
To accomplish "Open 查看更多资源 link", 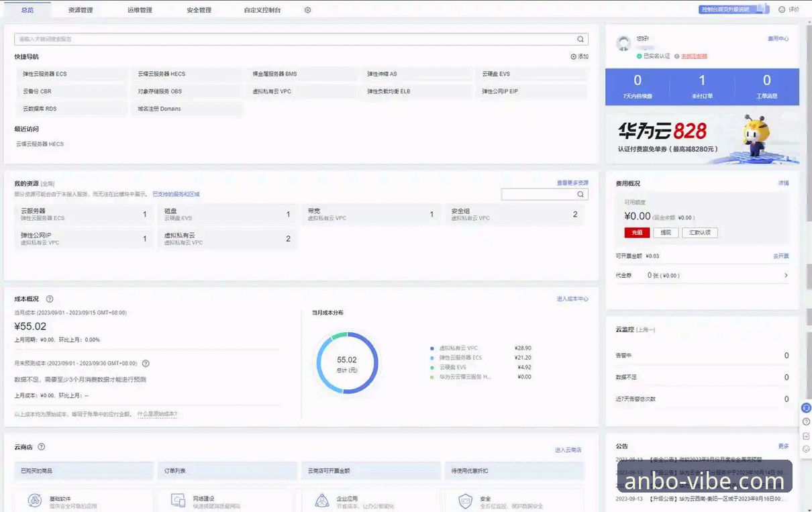I will point(572,183).
